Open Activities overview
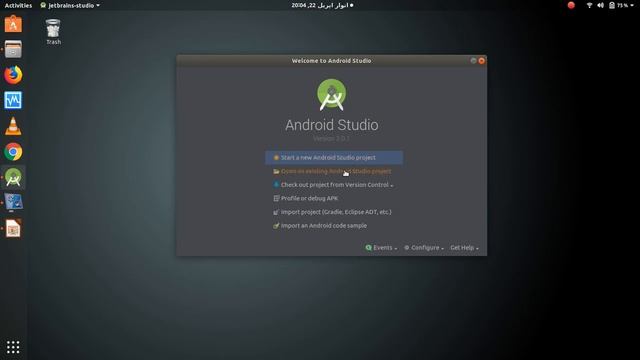Image resolution: width=640 pixels, height=360 pixels. pyautogui.click(x=18, y=5)
